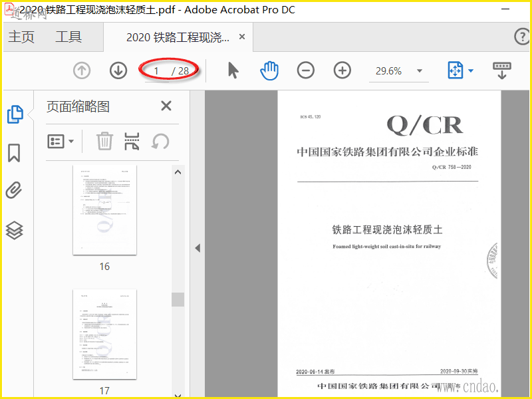Zoom out with minus button
The width and height of the screenshot is (532, 399).
[x=306, y=70]
